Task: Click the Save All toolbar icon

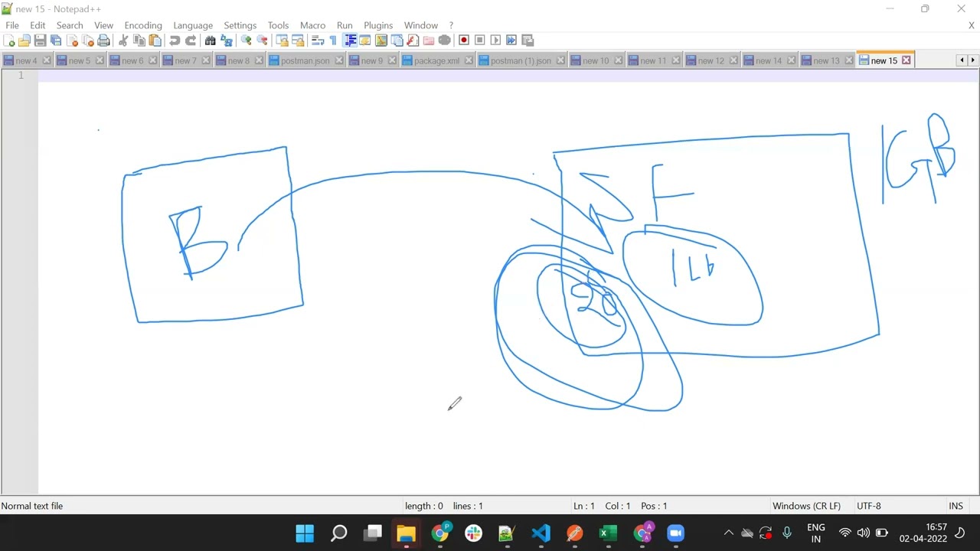Action: 56,41
